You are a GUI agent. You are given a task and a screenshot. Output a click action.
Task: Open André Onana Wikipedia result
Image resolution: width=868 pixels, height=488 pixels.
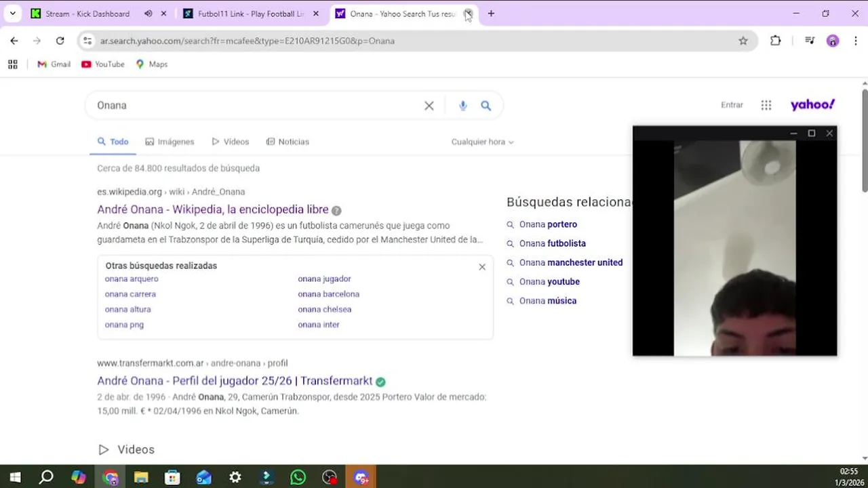[213, 209]
